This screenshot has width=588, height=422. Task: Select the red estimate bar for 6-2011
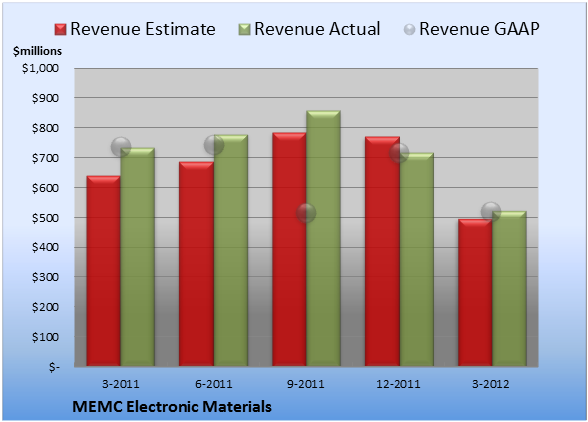(196, 264)
